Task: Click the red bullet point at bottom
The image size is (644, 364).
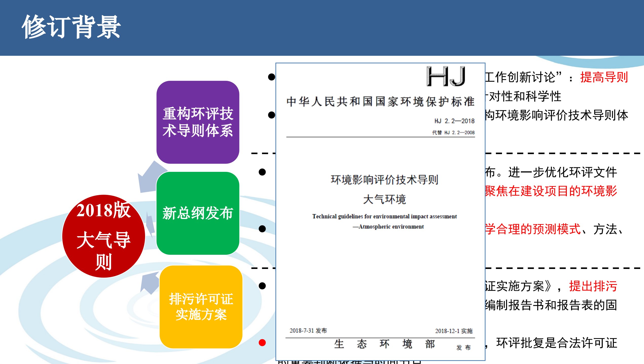Action: 262,343
